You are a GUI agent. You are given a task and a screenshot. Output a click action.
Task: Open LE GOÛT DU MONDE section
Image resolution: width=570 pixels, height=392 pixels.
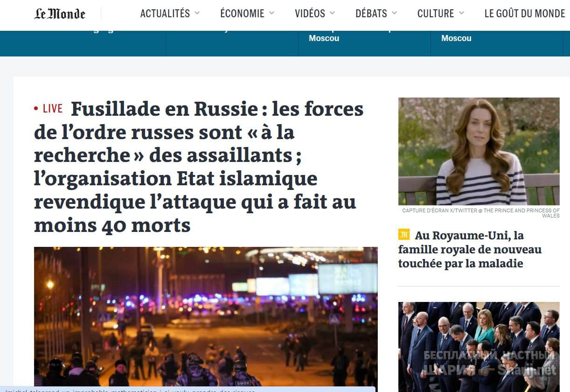[x=525, y=14]
